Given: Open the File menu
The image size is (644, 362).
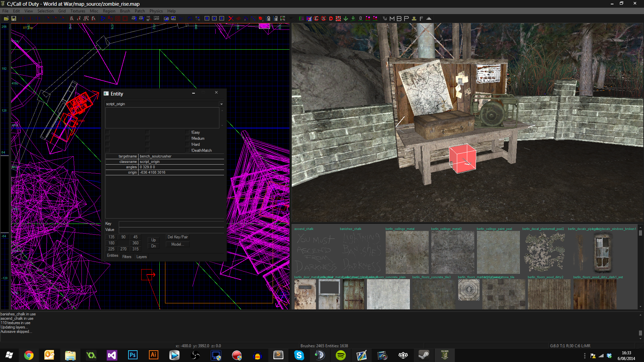Looking at the screenshot, I should 5,11.
